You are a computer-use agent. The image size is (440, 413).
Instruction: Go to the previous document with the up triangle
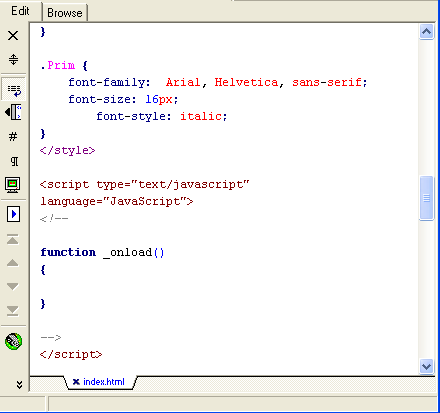(13, 263)
